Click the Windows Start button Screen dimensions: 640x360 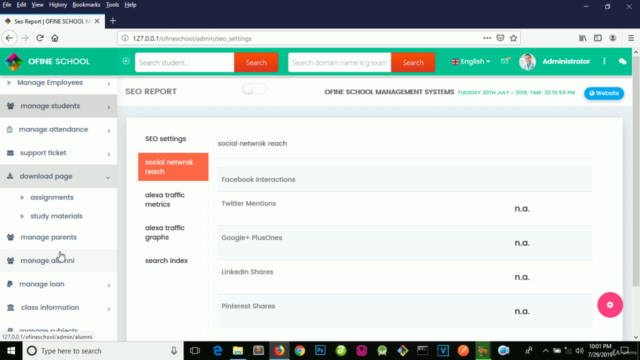point(11,351)
